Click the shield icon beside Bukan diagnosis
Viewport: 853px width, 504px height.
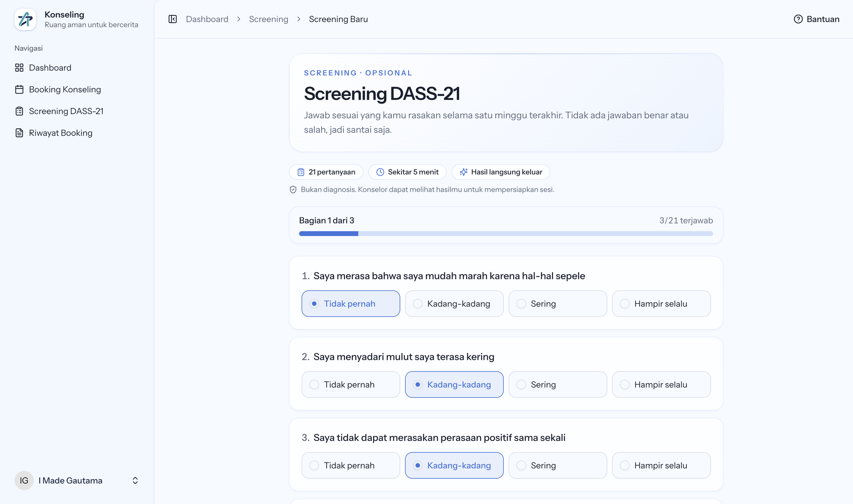click(293, 190)
